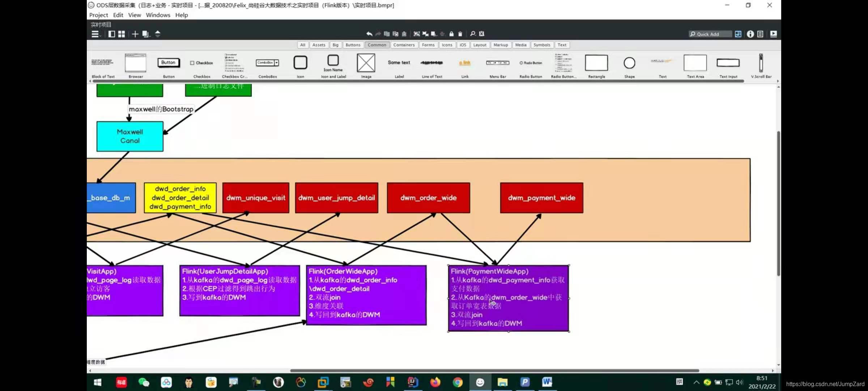Enter full screen presentation mode
868x391 pixels.
coord(773,34)
